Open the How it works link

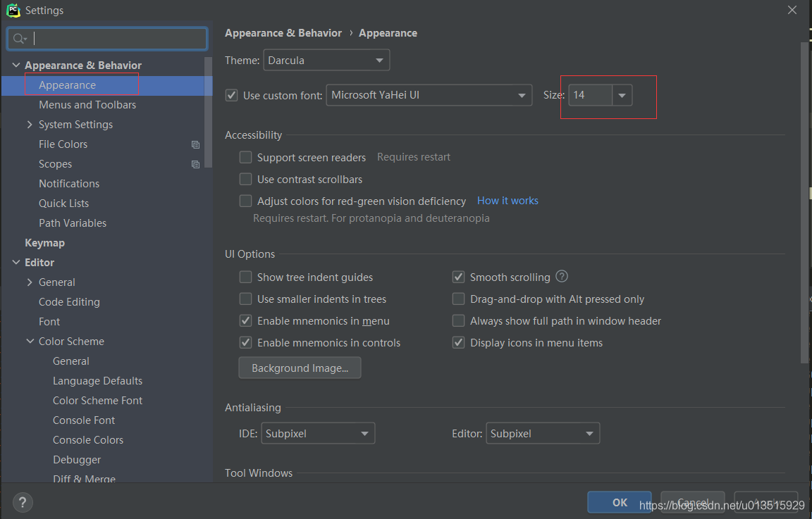pyautogui.click(x=508, y=201)
